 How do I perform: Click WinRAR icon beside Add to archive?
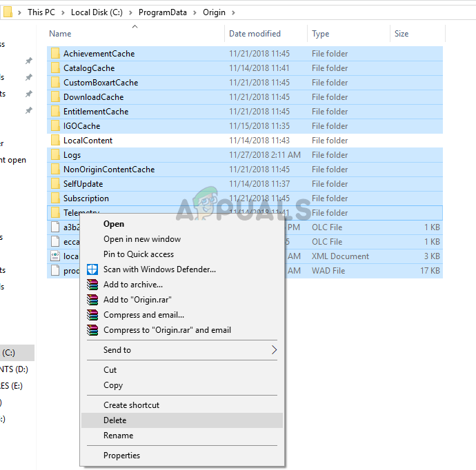pos(92,285)
